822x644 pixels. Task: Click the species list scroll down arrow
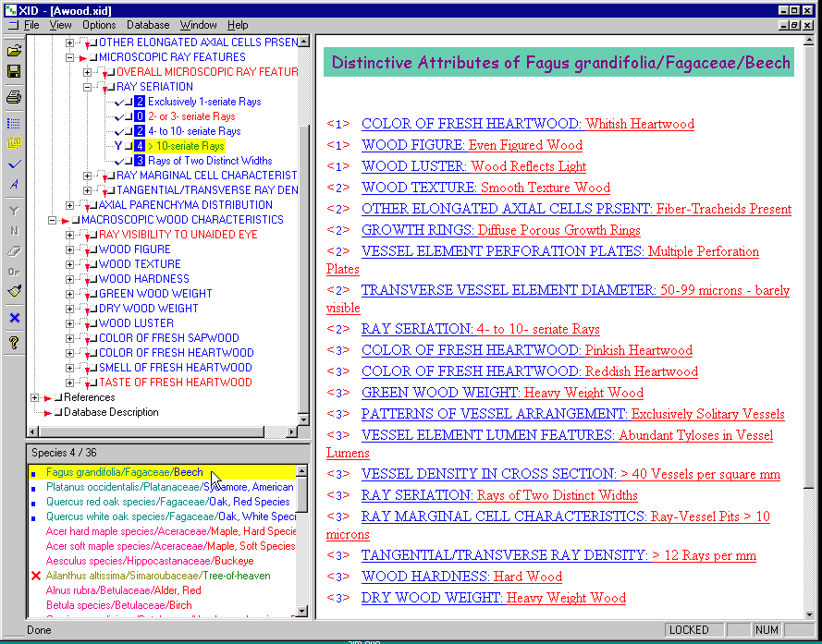click(302, 611)
